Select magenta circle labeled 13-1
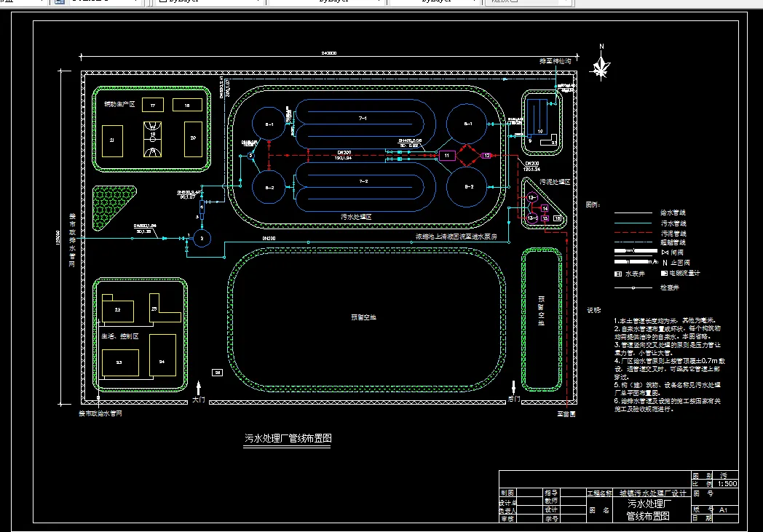This screenshot has height=532, width=763. [532, 198]
